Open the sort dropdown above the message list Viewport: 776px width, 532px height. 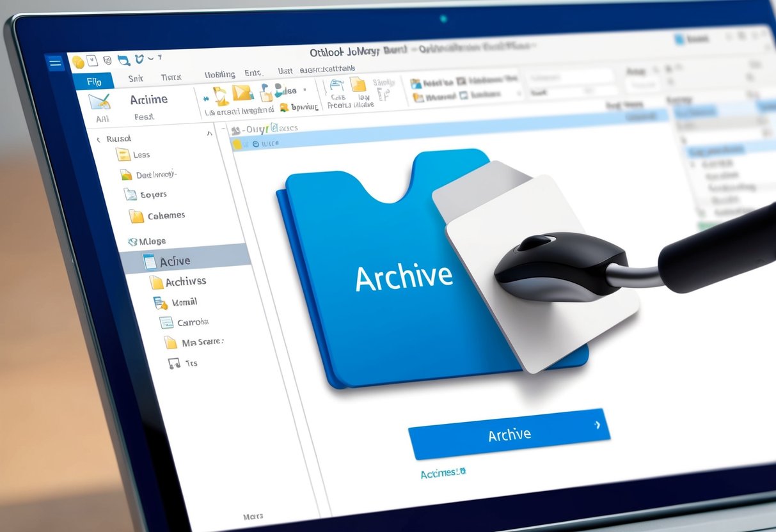pyautogui.click(x=269, y=127)
